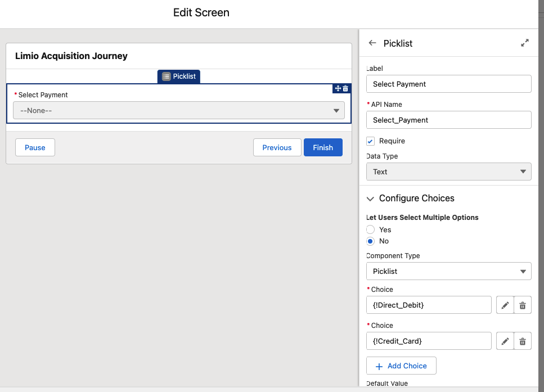This screenshot has height=392, width=544.
Task: Collapse the Configure Choices section
Action: click(x=371, y=199)
